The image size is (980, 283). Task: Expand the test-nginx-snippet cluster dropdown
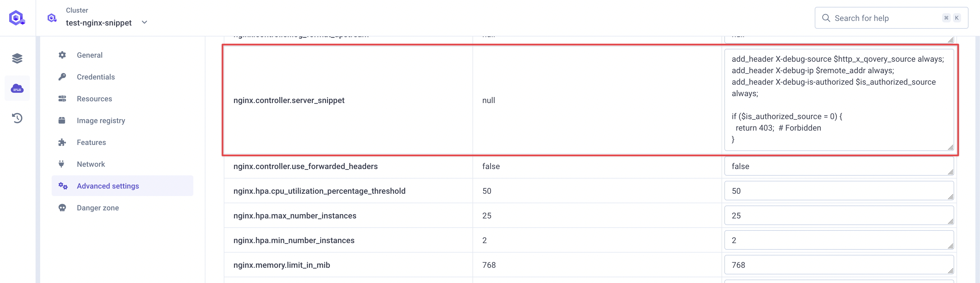144,22
